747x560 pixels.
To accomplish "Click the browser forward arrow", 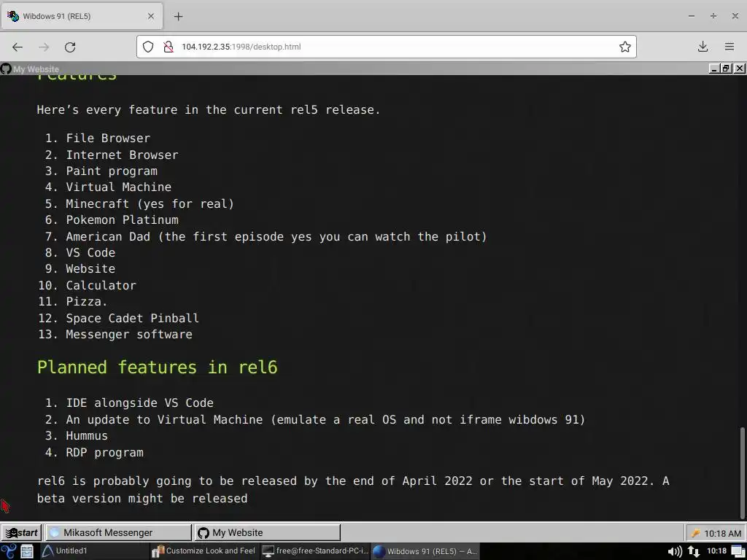I will tap(44, 47).
